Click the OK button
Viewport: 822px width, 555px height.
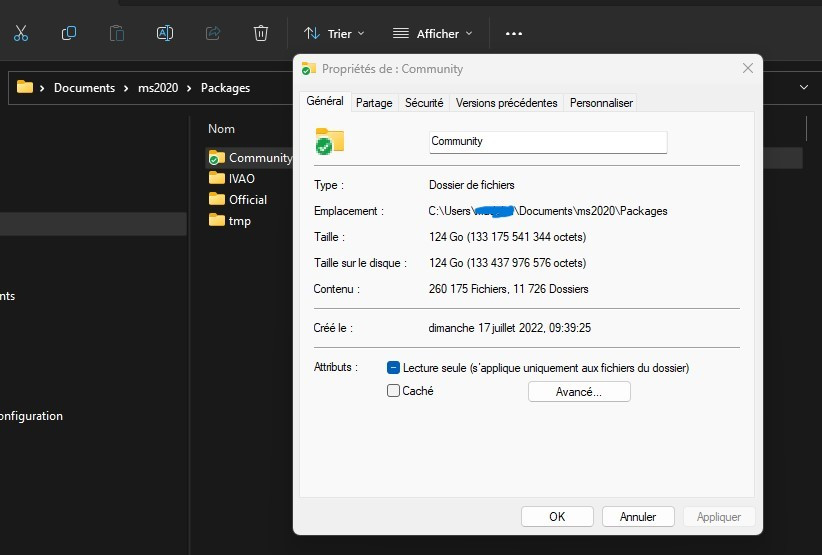point(557,517)
